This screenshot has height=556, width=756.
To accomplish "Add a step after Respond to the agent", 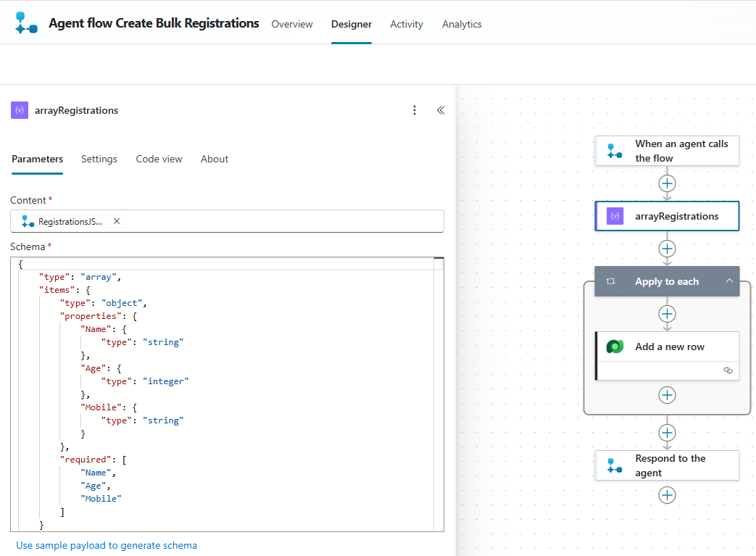I will point(667,495).
